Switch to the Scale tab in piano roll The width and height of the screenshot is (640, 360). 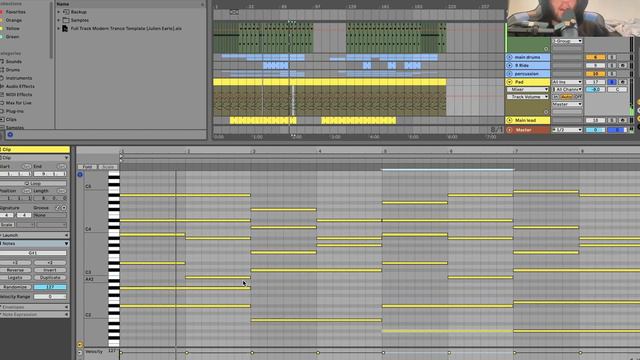click(x=108, y=167)
